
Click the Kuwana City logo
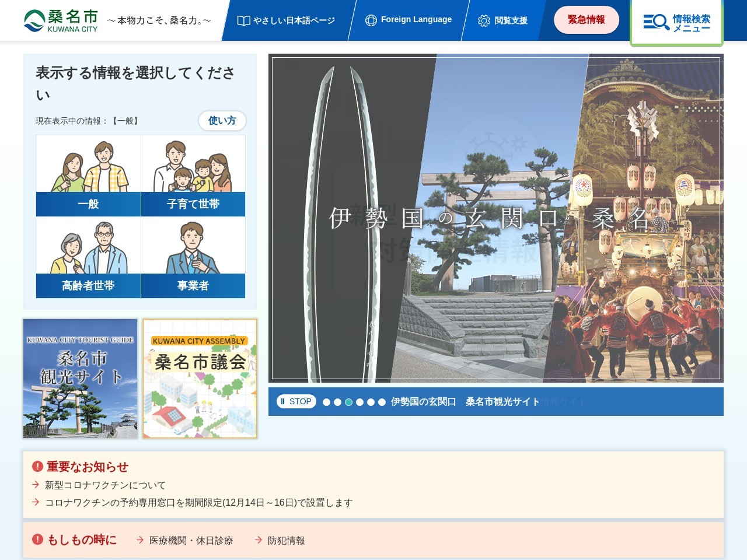pyautogui.click(x=61, y=20)
